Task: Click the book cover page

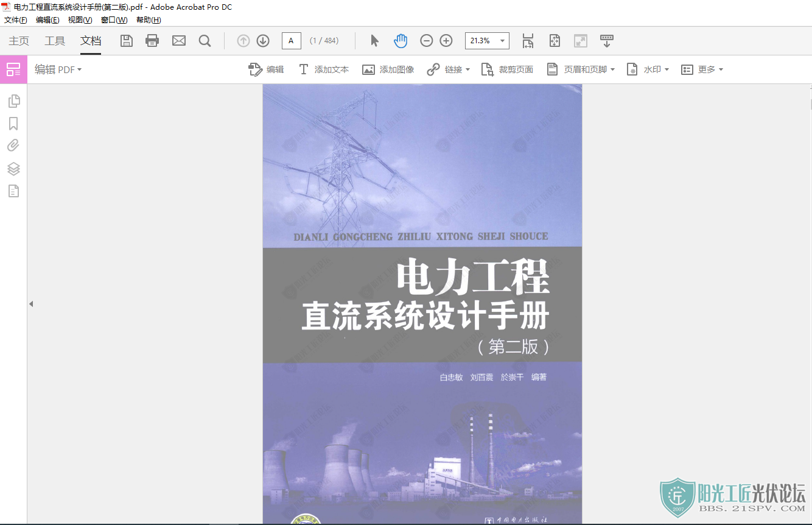Action: pyautogui.click(x=422, y=304)
